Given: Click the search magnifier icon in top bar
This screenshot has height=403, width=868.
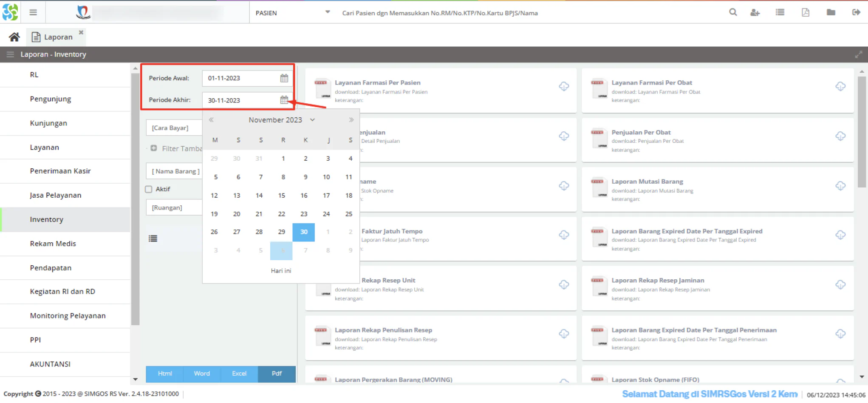Looking at the screenshot, I should pyautogui.click(x=733, y=12).
